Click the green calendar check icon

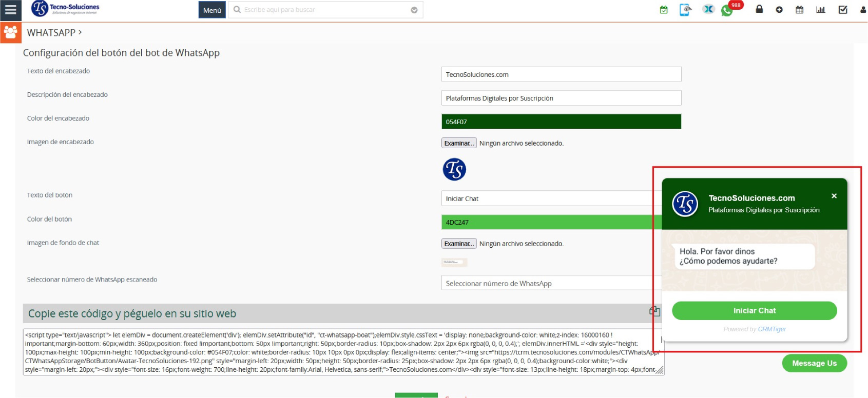click(664, 10)
